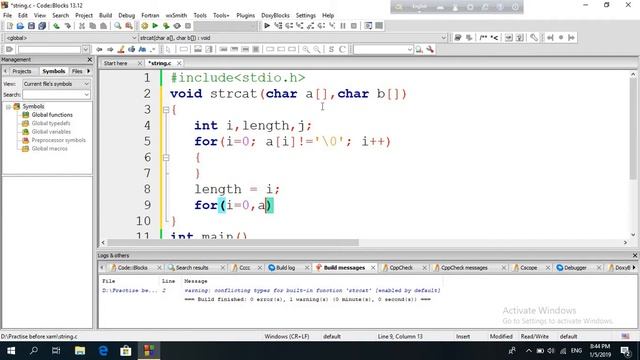The width and height of the screenshot is (640, 360).
Task: Open the Settings menu
Action: click(x=306, y=15)
